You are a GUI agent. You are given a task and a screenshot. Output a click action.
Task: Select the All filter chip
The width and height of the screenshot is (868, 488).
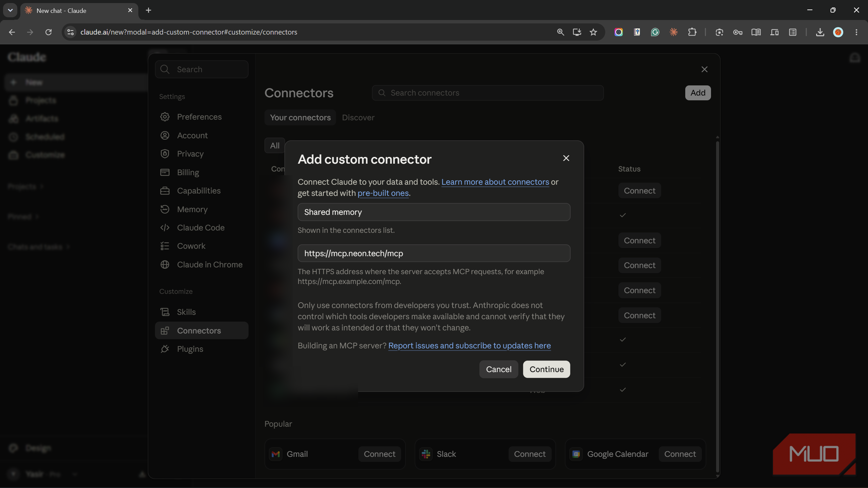tap(275, 146)
